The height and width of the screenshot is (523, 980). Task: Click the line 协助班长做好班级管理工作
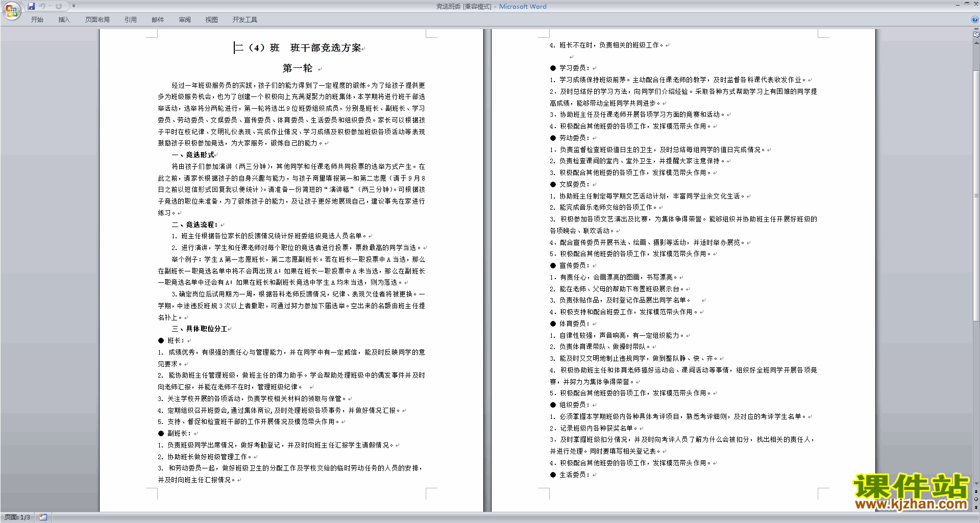(x=209, y=457)
